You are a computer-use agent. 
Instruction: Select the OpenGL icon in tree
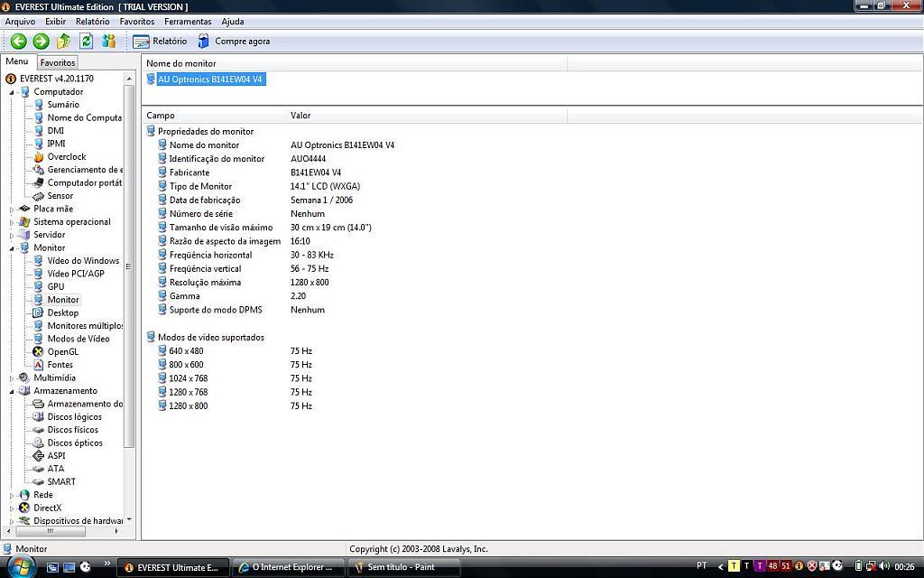click(38, 351)
